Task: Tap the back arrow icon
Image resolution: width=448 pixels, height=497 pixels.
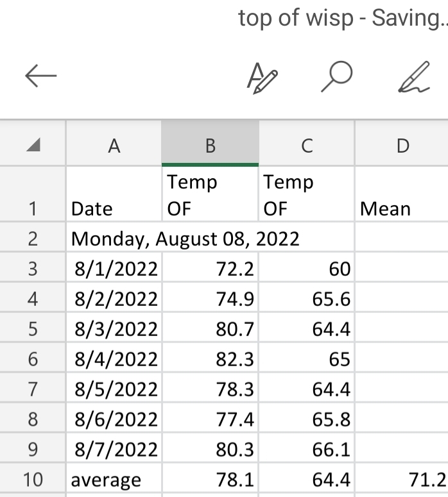Action: click(x=40, y=76)
